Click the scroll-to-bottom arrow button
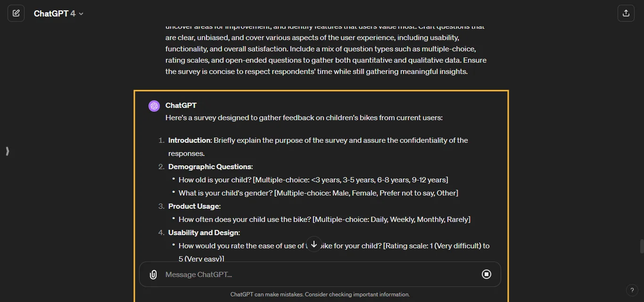644x302 pixels. [314, 244]
